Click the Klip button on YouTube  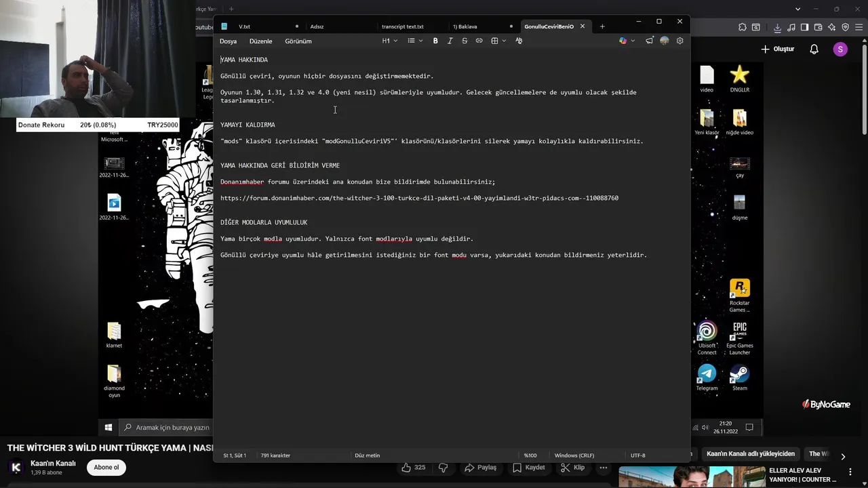[x=572, y=468]
